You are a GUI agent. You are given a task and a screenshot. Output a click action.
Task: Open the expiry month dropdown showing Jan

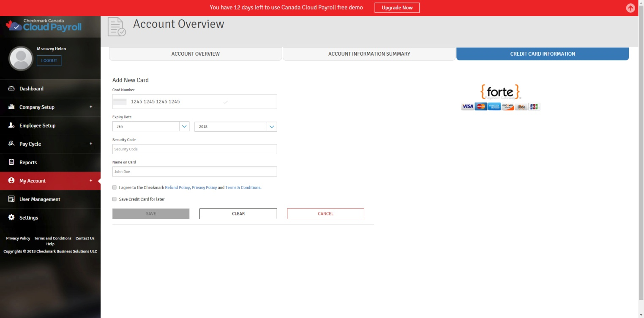(x=150, y=127)
